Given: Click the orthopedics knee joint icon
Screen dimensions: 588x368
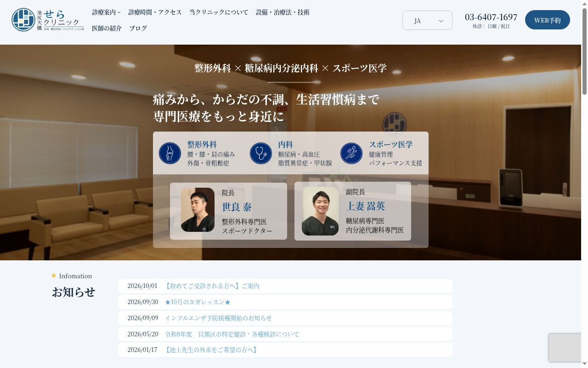Looking at the screenshot, I should [170, 153].
